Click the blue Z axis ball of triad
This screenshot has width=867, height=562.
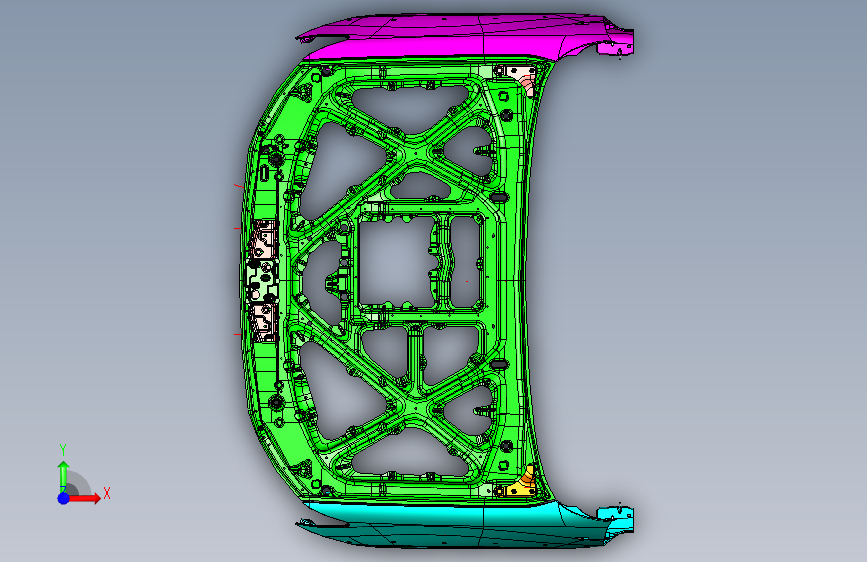click(x=64, y=498)
